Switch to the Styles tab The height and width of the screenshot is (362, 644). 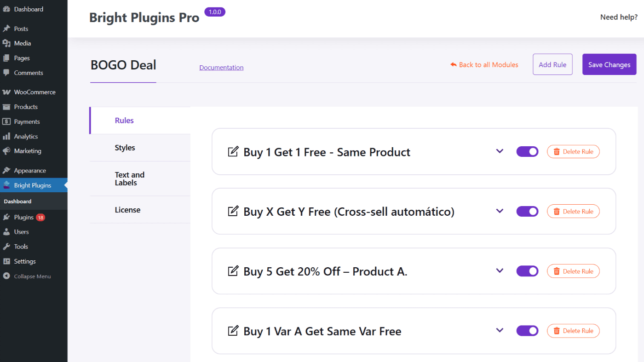pos(125,148)
